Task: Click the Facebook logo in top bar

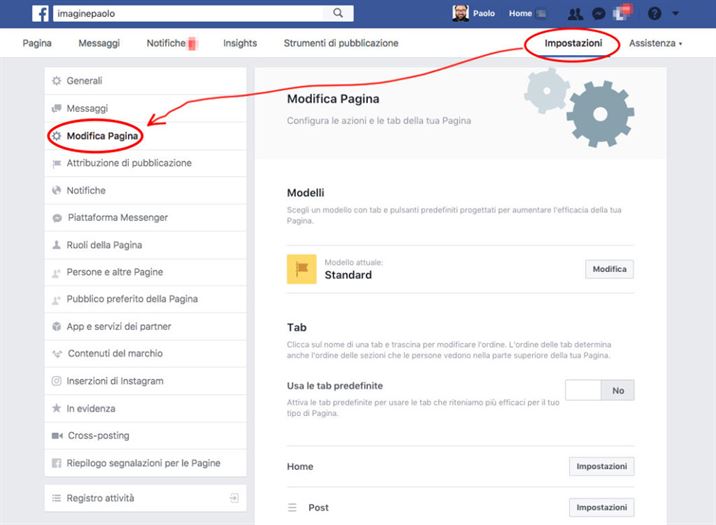Action: point(41,13)
